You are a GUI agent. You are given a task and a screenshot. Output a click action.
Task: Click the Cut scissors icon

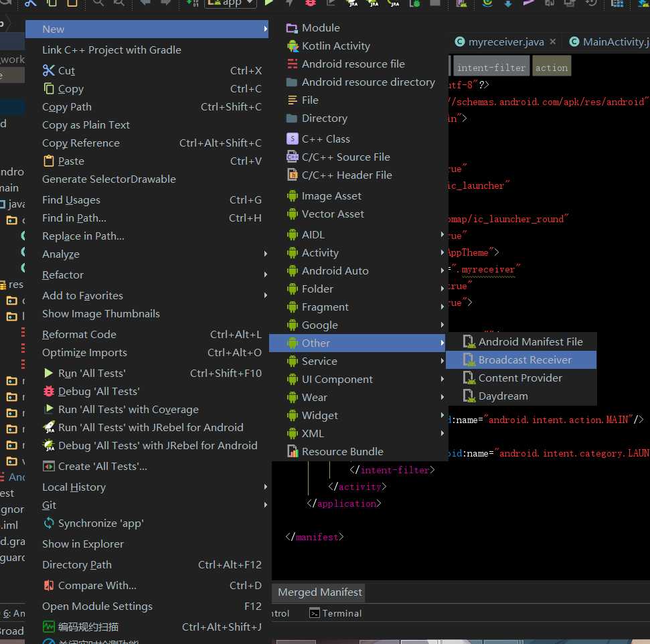(48, 70)
